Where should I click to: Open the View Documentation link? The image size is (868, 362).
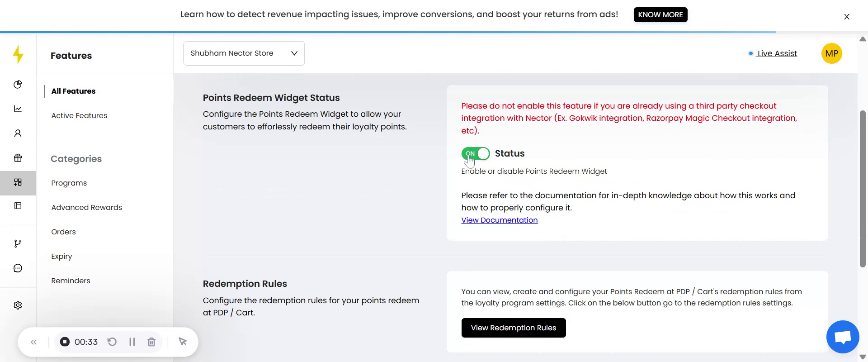[499, 220]
